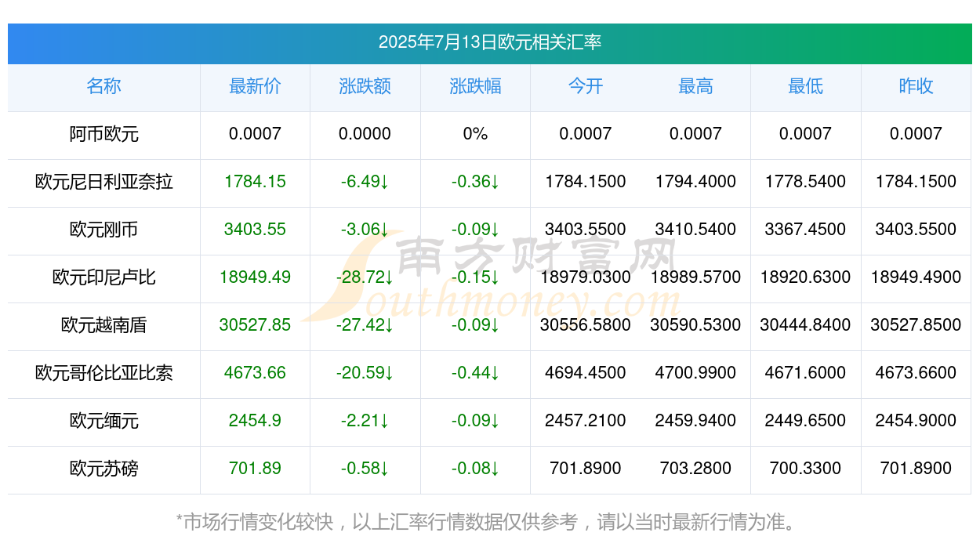The image size is (980, 547).
Task: Click change percent -0.08↓
Action: [475, 469]
